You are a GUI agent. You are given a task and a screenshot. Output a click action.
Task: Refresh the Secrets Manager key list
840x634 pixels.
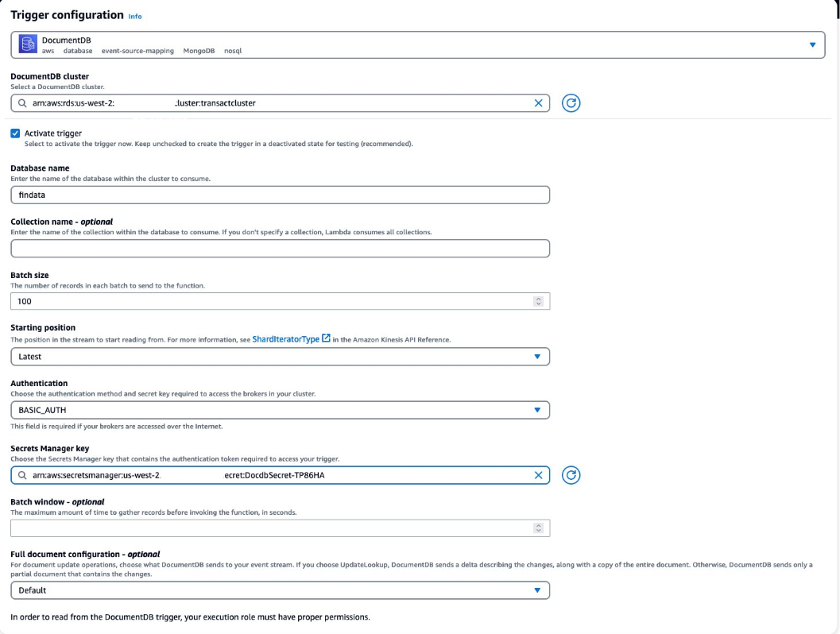tap(571, 475)
